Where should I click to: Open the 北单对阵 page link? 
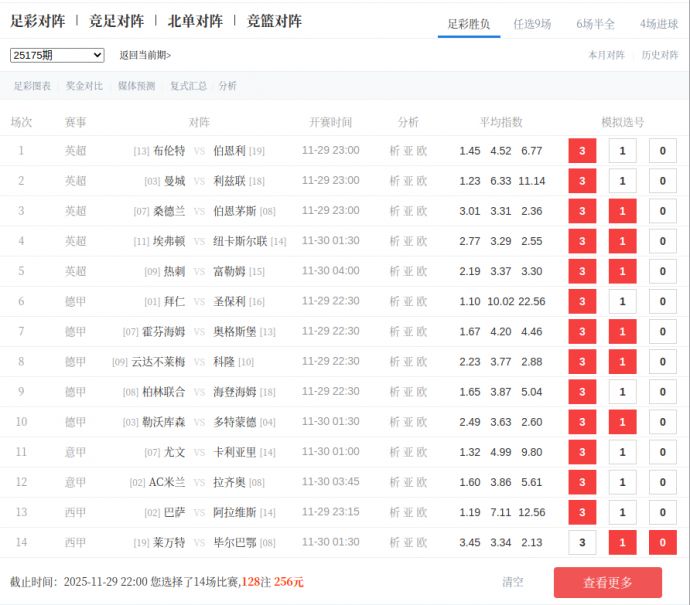click(x=195, y=21)
